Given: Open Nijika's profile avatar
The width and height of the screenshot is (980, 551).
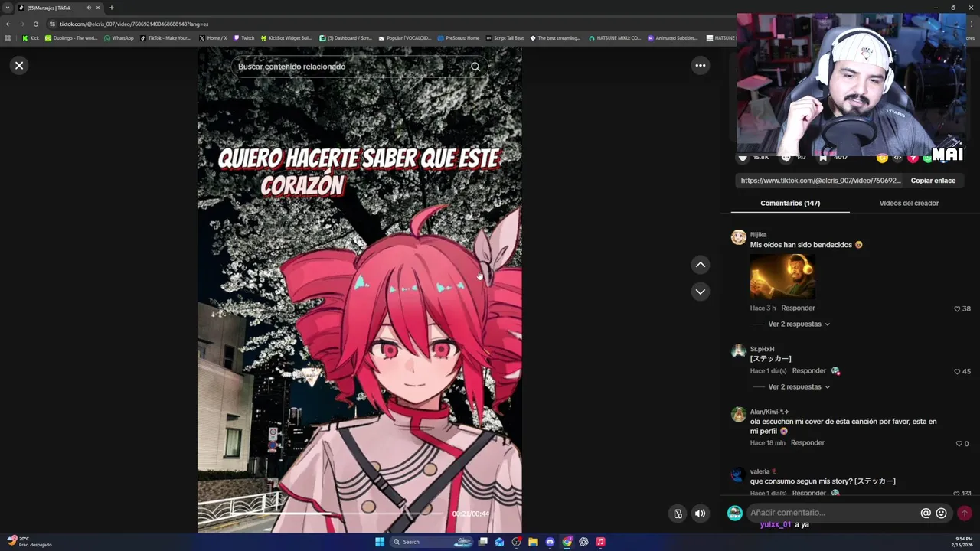Looking at the screenshot, I should click(x=738, y=237).
